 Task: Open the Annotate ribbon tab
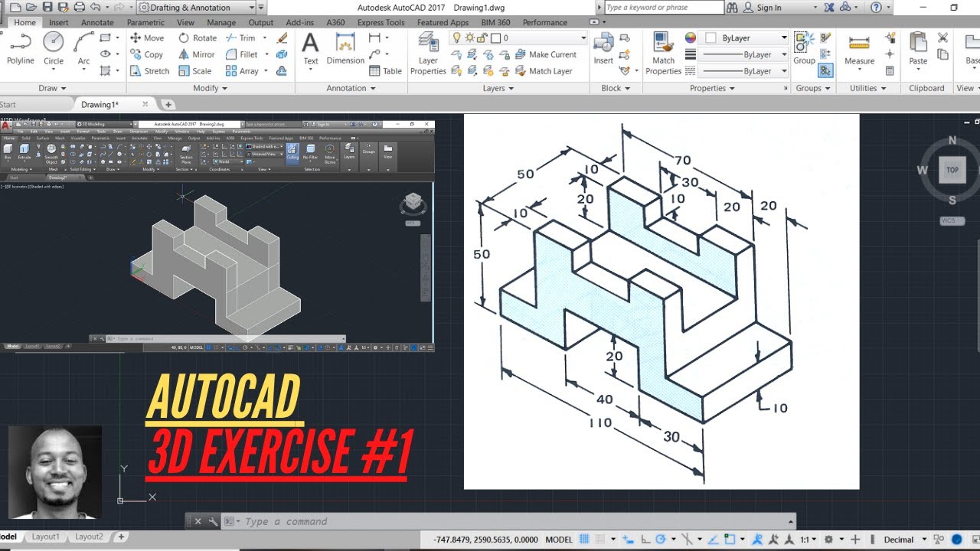click(97, 22)
